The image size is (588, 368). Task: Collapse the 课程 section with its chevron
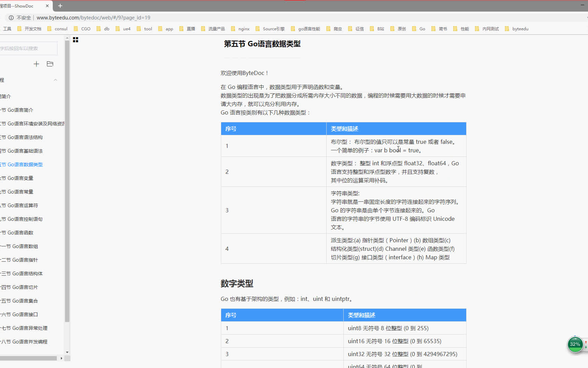coord(55,80)
